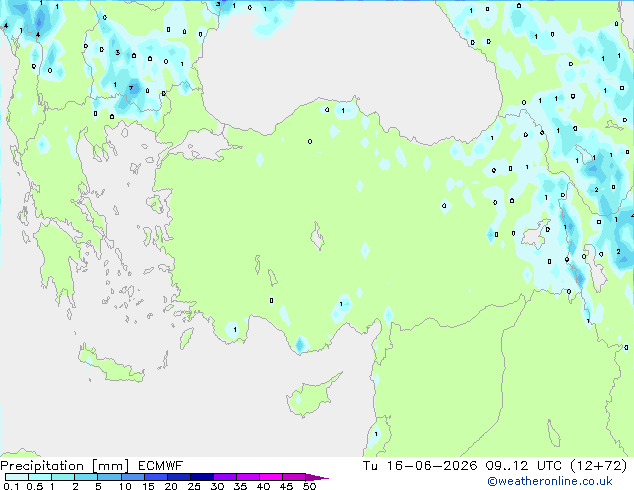Click the Cyprus island on the map
Screen dimensions: 634x490
point(311,396)
